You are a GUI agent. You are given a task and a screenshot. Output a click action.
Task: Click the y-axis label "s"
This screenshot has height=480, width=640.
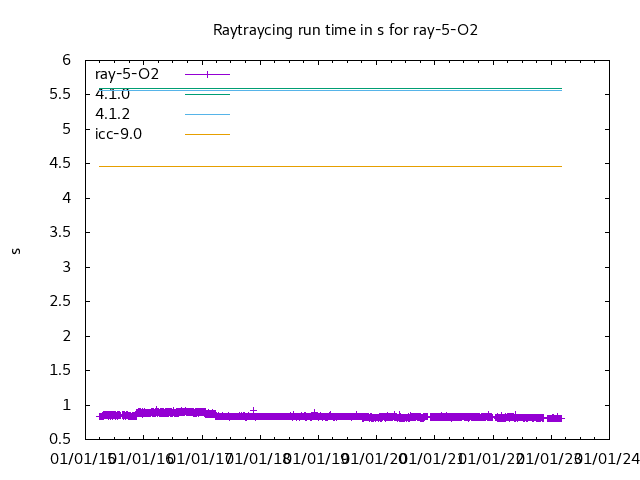(16, 250)
